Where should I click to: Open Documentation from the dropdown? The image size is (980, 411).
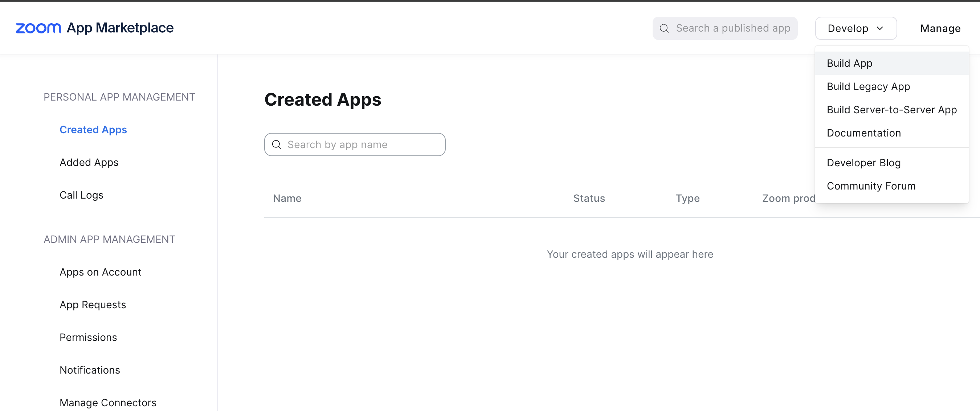[x=863, y=133]
